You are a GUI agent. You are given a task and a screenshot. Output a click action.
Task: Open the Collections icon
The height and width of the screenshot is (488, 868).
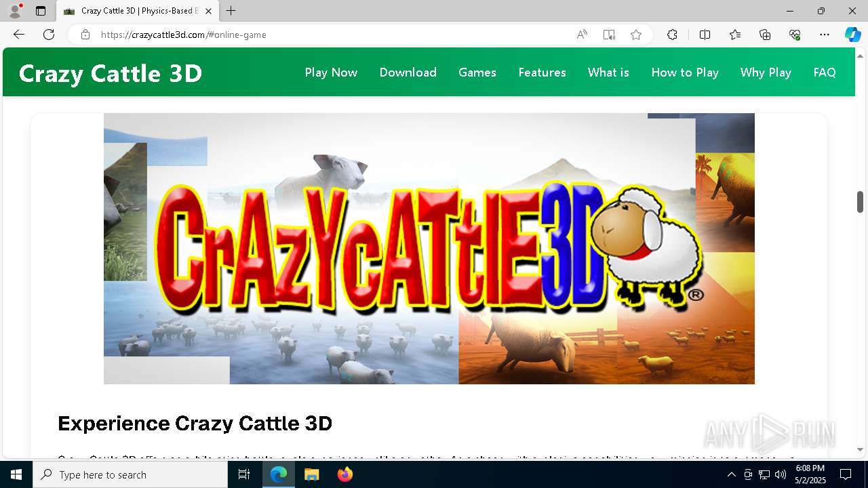(x=765, y=35)
